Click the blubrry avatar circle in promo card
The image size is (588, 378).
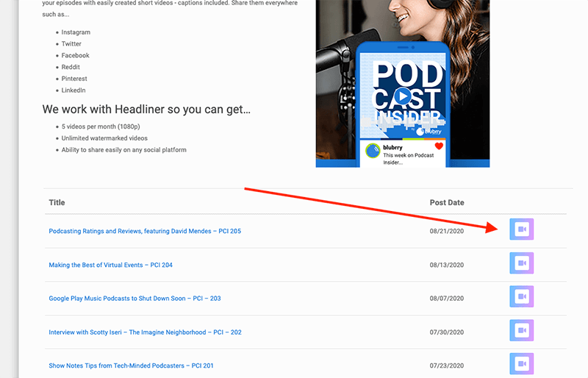[373, 151]
